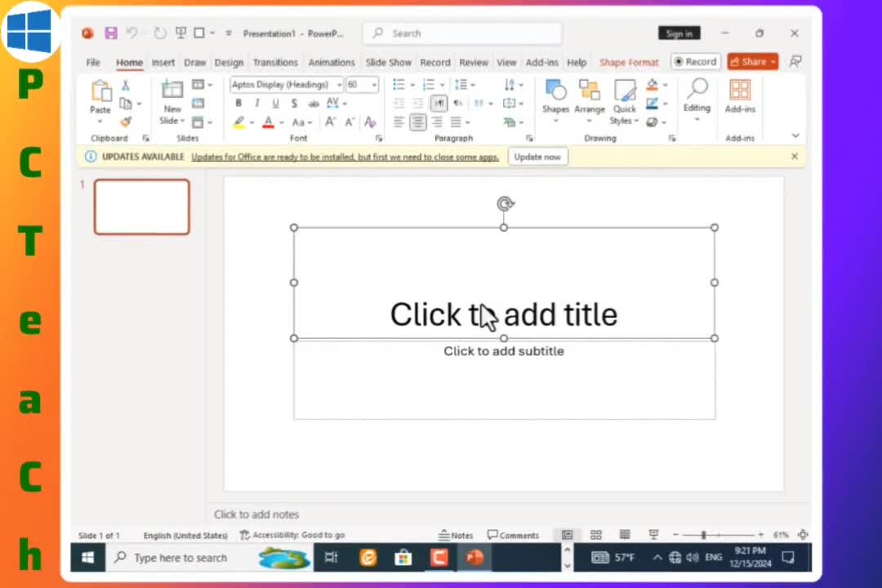The width and height of the screenshot is (882, 588).
Task: Click the Cut scissors icon
Action: coord(126,85)
